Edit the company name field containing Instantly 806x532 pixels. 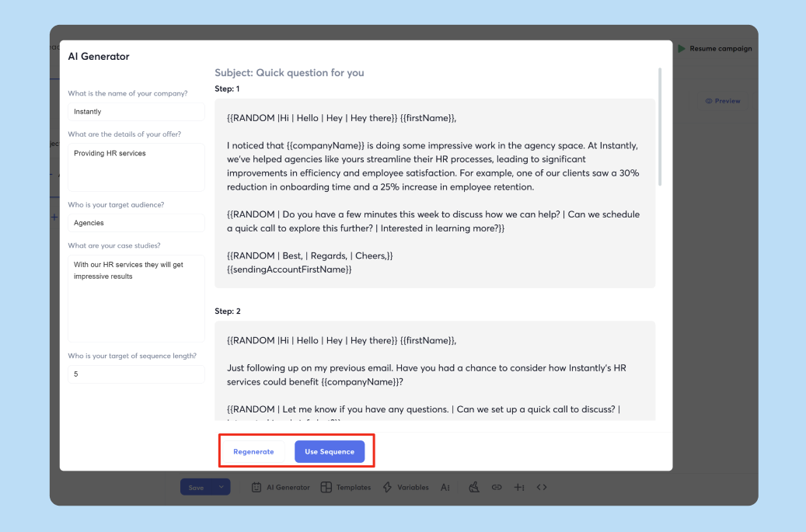tap(136, 111)
